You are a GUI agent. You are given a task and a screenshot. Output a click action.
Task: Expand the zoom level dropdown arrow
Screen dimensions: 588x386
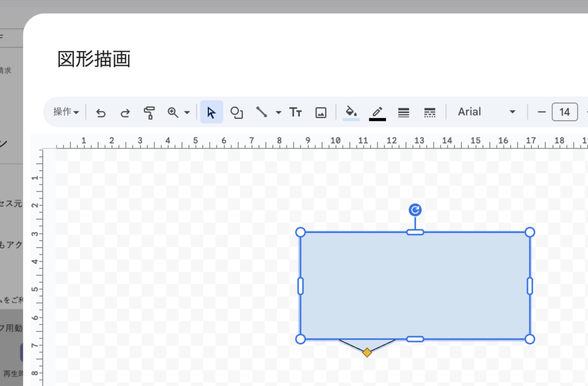click(x=187, y=112)
